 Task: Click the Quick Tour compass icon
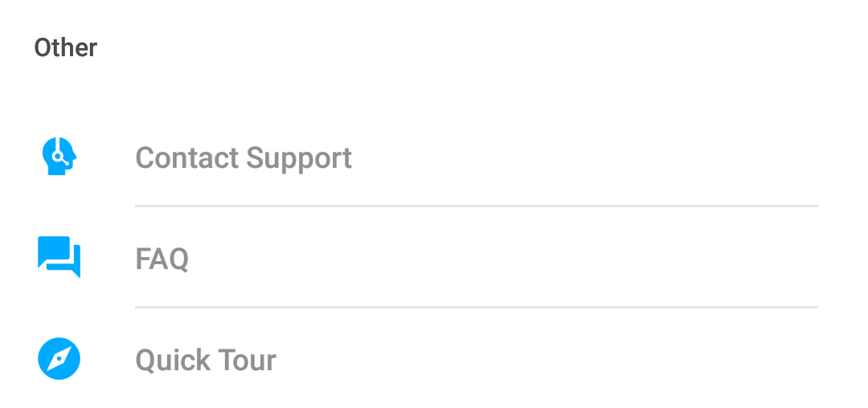point(59,359)
